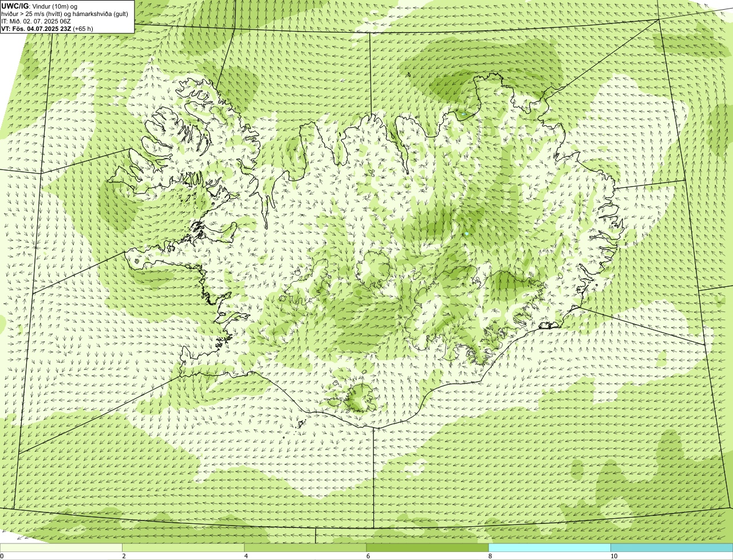Viewport: 733px width, 560px height.
Task: Choose the dark green 6–8 legend segment
Action: (x=427, y=547)
